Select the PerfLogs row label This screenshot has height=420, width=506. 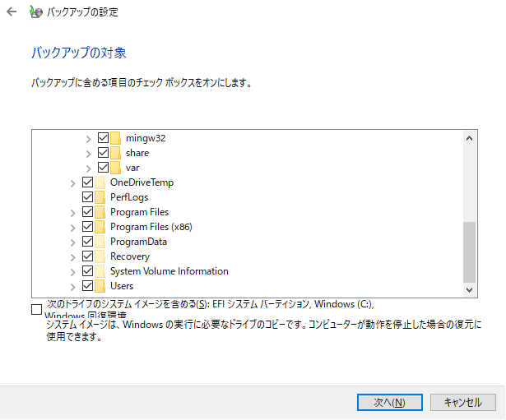[x=129, y=197]
